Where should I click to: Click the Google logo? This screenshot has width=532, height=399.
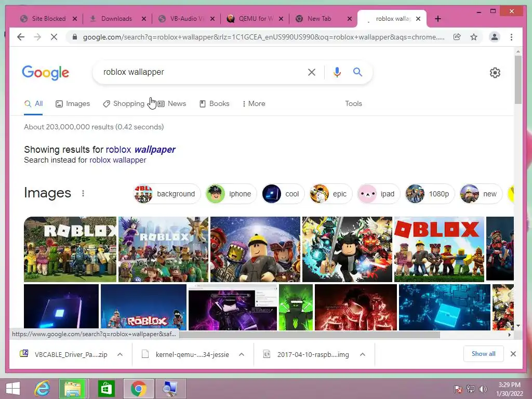tap(46, 73)
